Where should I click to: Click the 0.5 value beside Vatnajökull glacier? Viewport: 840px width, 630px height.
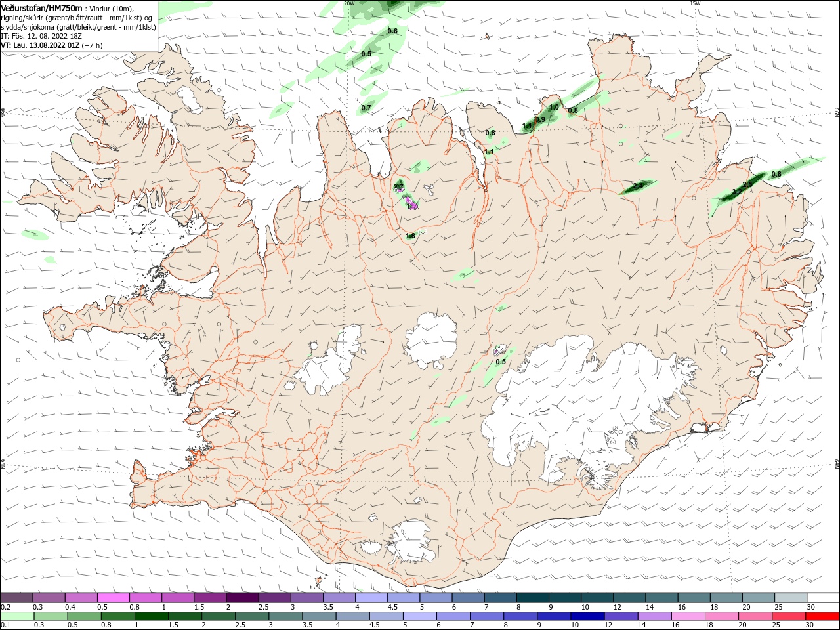(501, 362)
